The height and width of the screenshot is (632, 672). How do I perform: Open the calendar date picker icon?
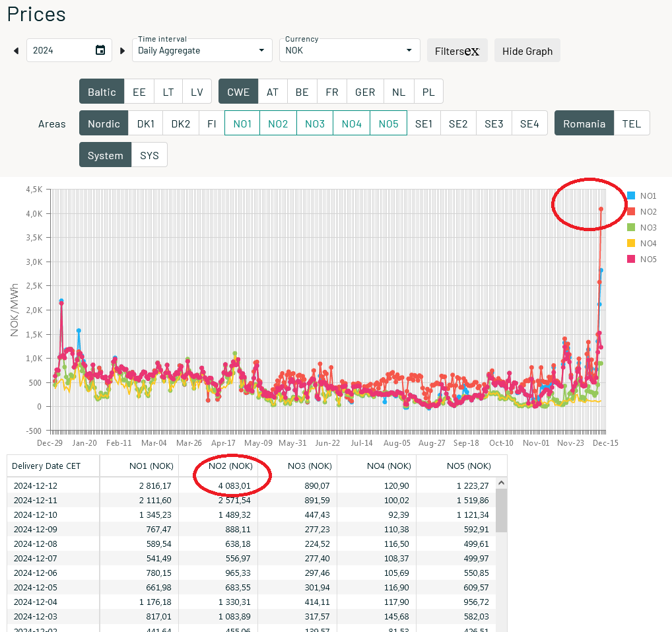pos(100,50)
